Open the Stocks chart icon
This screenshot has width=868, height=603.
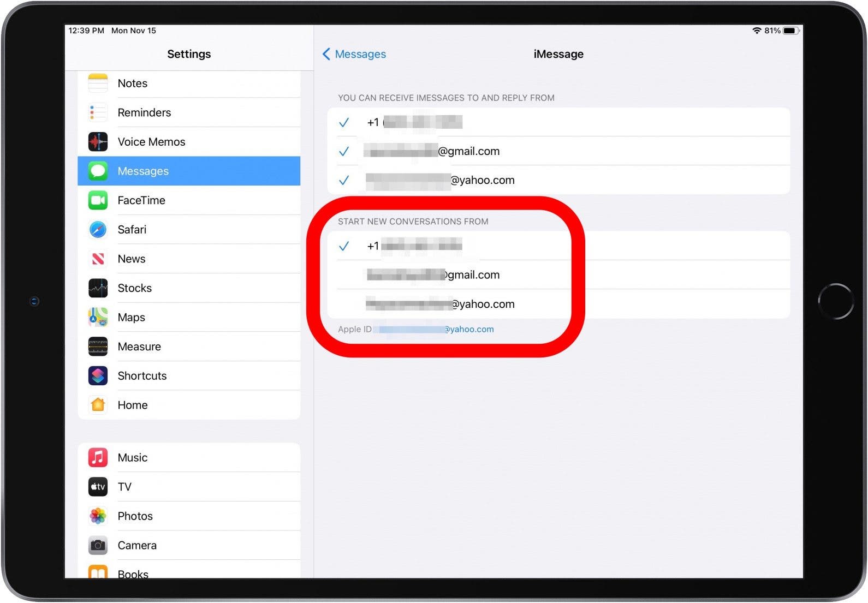[98, 288]
